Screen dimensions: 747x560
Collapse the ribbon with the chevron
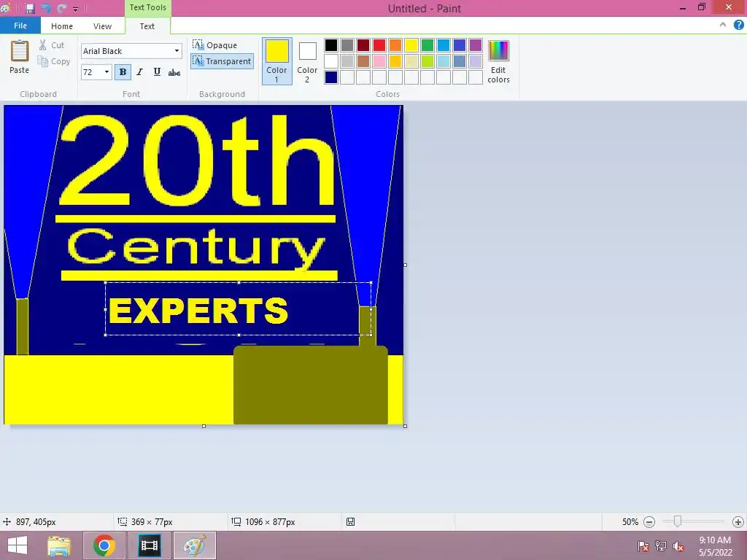click(x=723, y=26)
